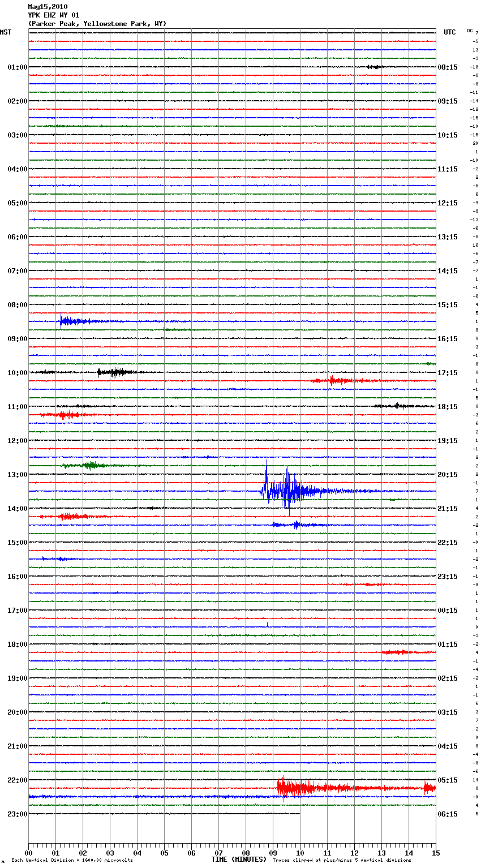This screenshot has width=481, height=868.
Task: Click the vertical division microvolts scale note
Action: click(x=72, y=861)
